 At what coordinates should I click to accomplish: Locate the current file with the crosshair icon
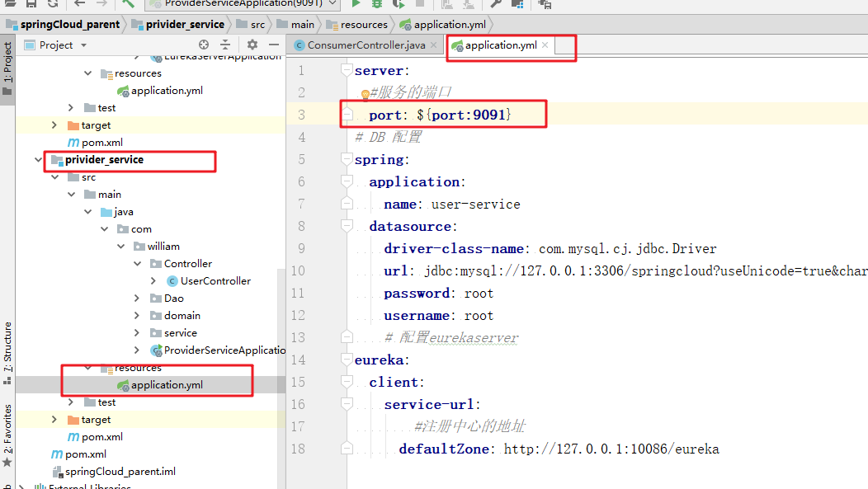tap(204, 45)
